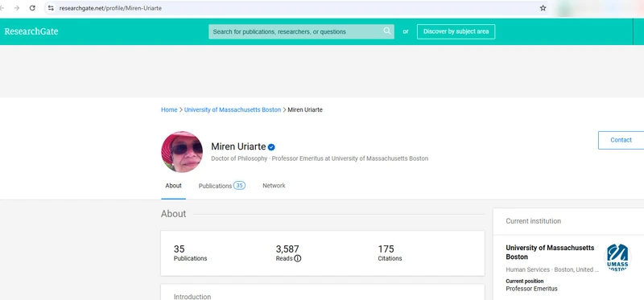The height and width of the screenshot is (300, 644).
Task: Bookmark this page with the star icon
Action: pyautogui.click(x=543, y=8)
